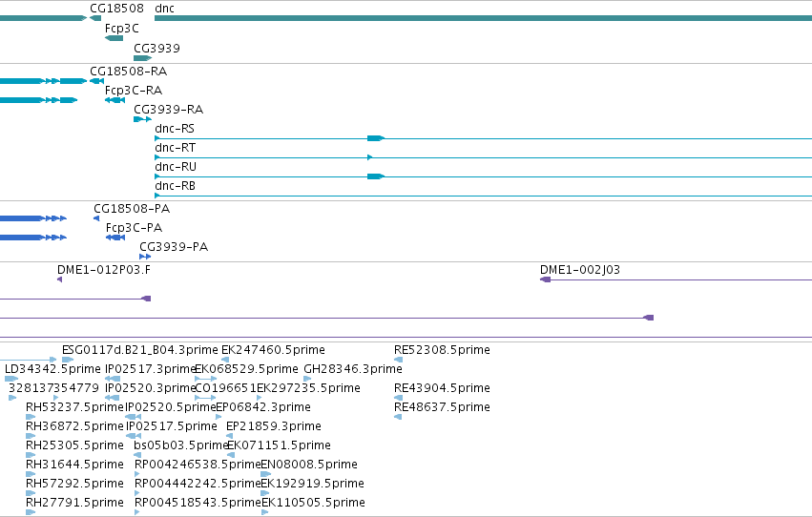Screen dimensions: 812x517
Task: Click the DME1-012P03.F BAC end feature
Action: [x=59, y=279]
